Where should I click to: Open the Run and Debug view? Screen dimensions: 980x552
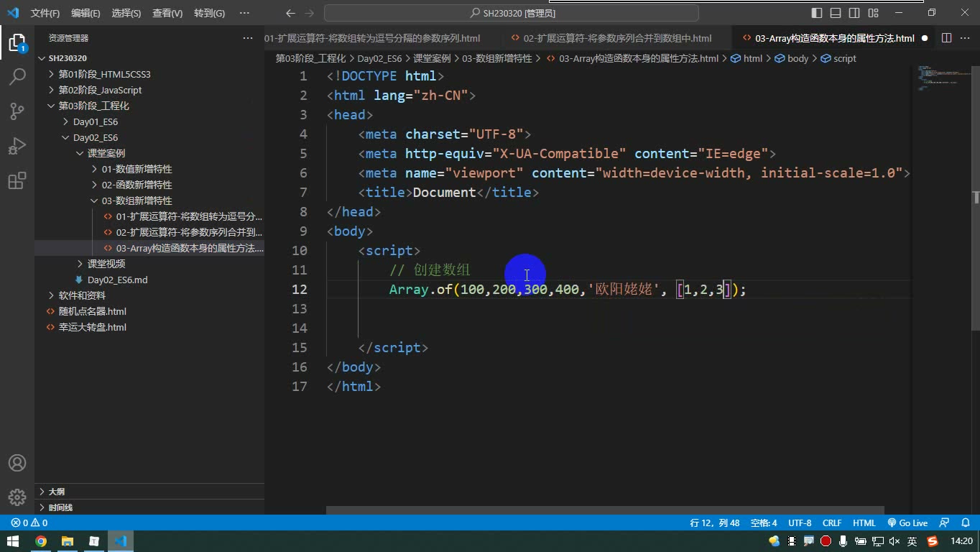[x=17, y=146]
